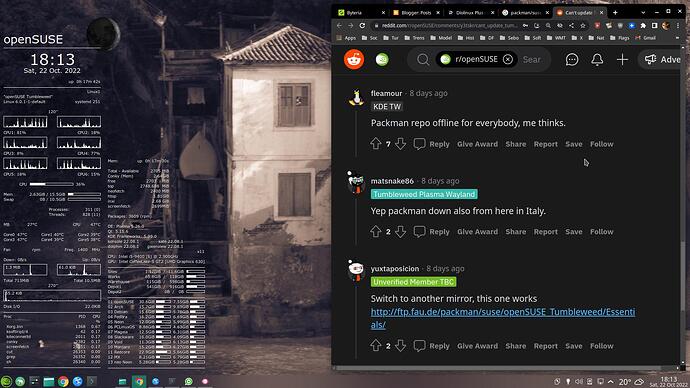The height and width of the screenshot is (388, 690).
Task: Open the Reddit chat icon
Action: 572,59
